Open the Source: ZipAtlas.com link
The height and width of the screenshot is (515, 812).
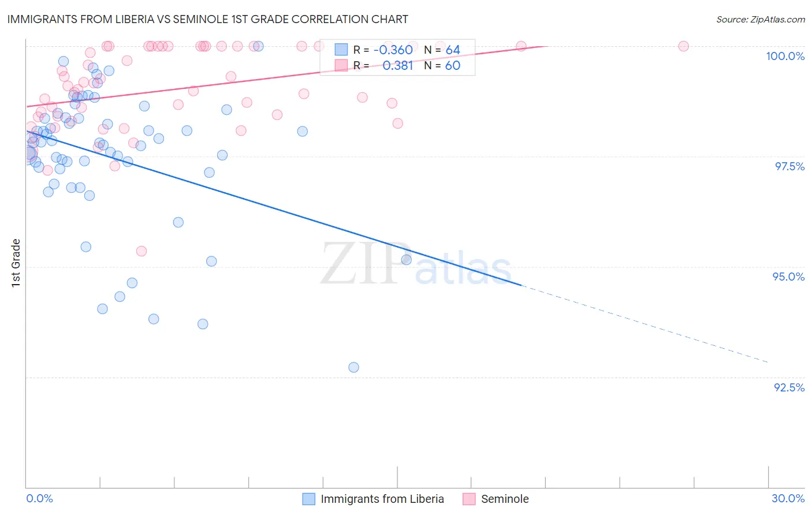(761, 20)
